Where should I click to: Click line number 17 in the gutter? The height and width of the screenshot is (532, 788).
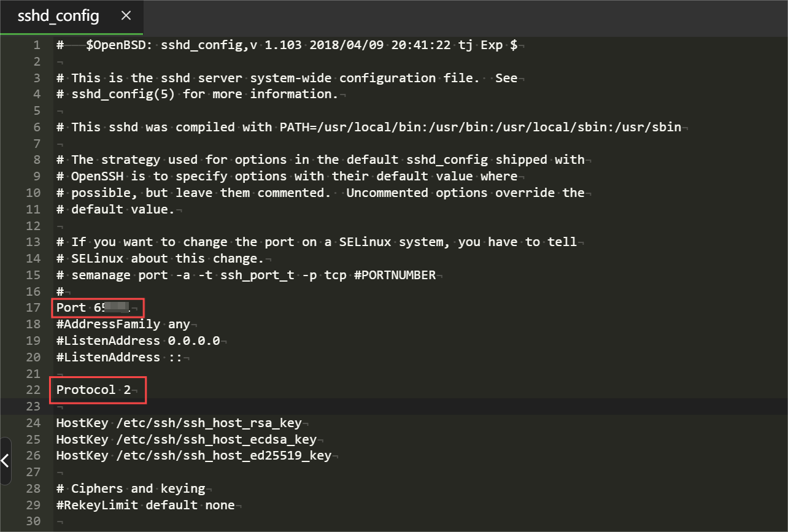pyautogui.click(x=33, y=307)
